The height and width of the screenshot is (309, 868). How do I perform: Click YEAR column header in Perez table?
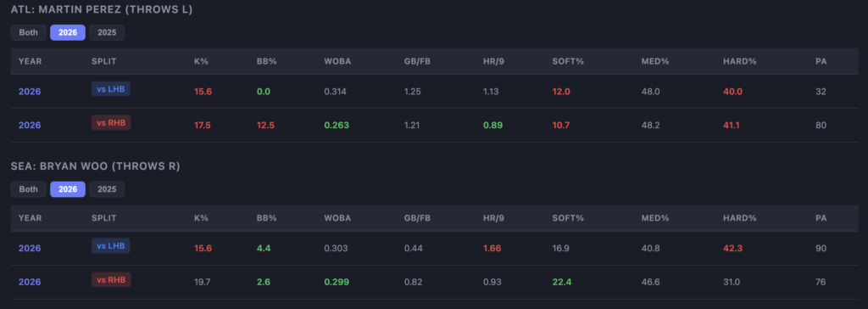30,61
